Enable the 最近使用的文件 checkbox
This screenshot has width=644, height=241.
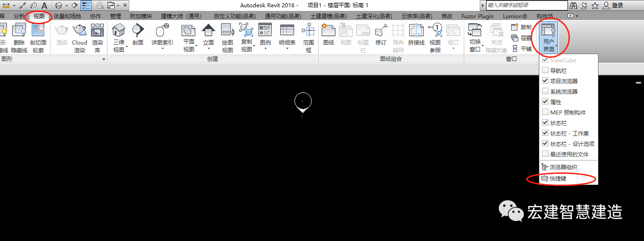pyautogui.click(x=545, y=154)
